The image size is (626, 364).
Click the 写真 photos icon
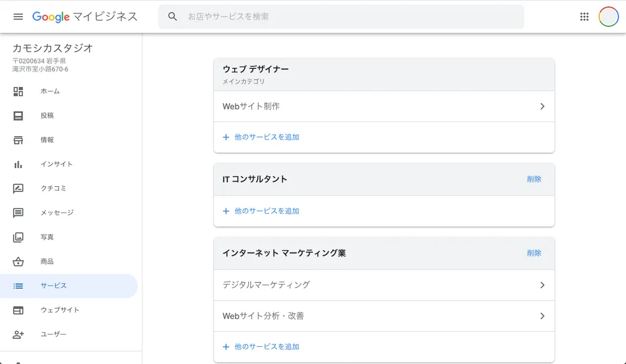pos(18,237)
